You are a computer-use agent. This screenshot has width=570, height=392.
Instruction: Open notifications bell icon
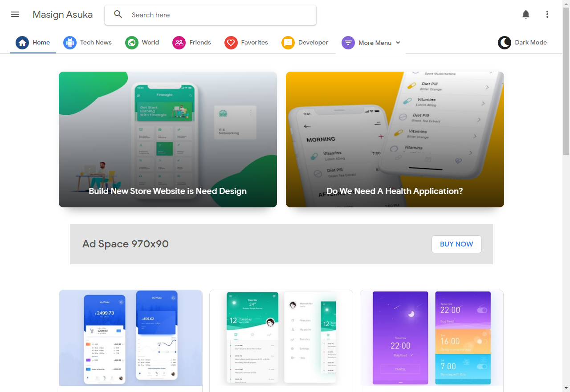point(526,14)
